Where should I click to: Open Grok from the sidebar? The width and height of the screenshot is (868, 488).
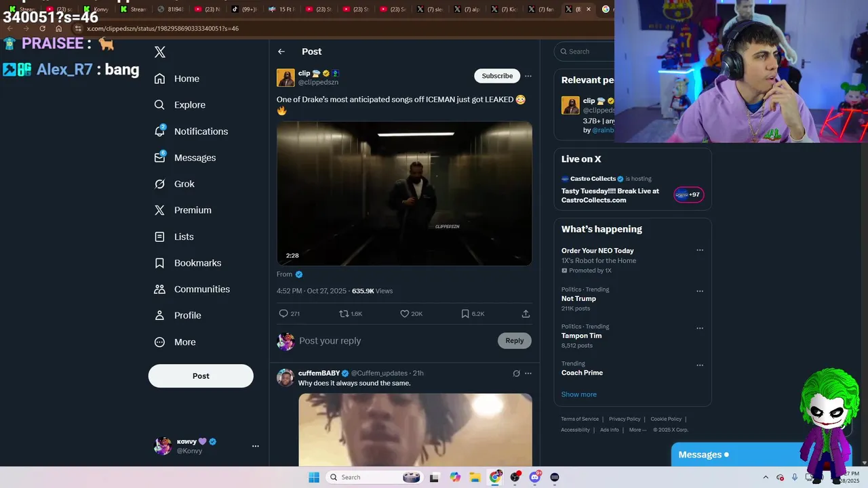pos(174,184)
